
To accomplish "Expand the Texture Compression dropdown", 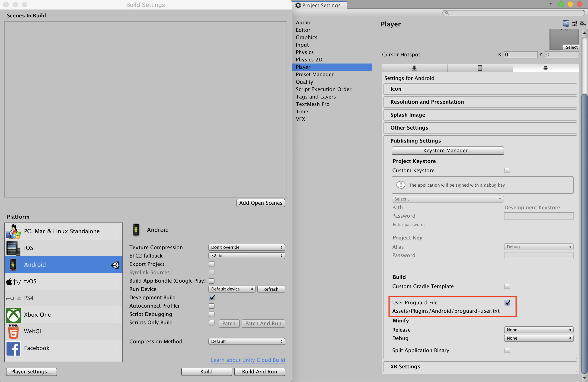I will [x=246, y=247].
